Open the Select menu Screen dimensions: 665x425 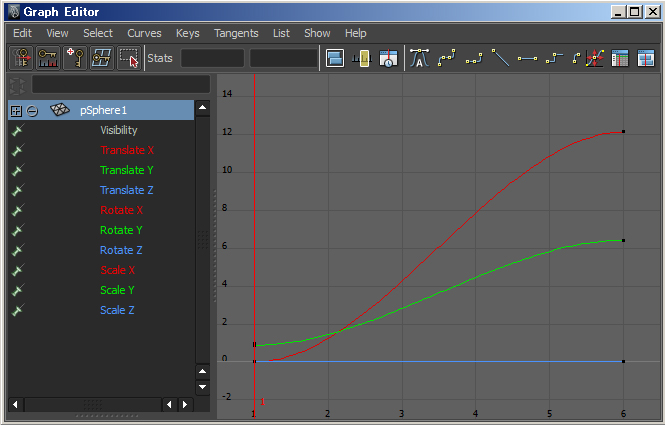coord(98,33)
